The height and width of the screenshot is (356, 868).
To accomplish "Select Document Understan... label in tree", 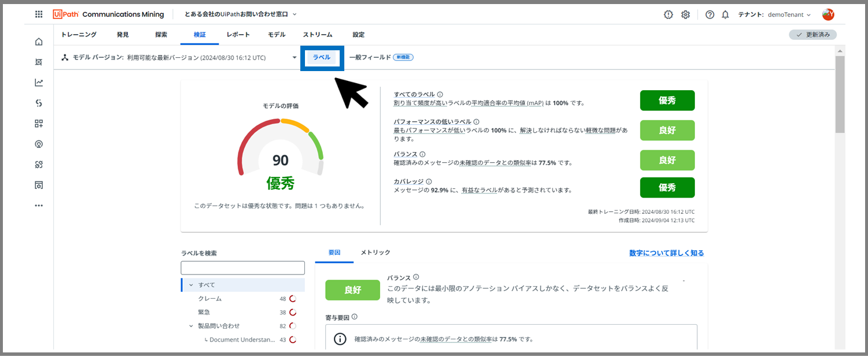I will [242, 340].
